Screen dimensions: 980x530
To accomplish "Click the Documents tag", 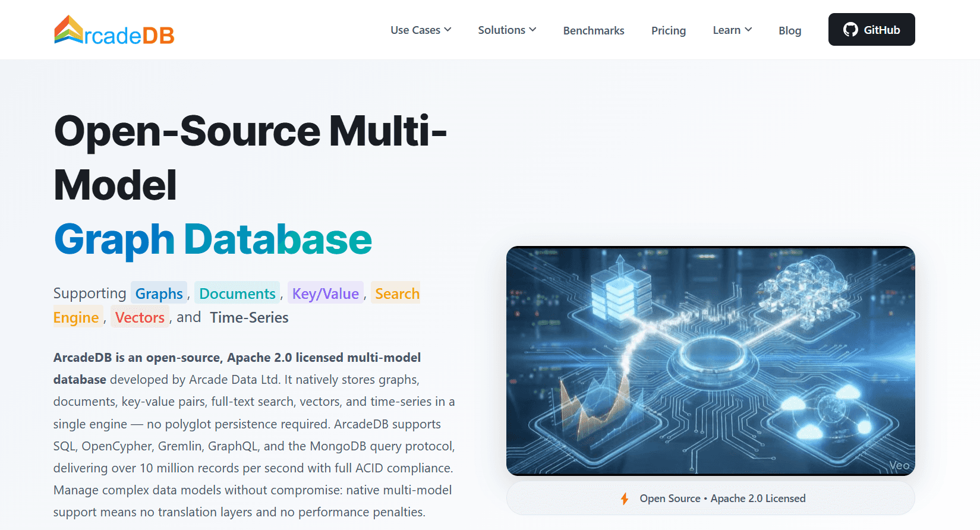I will point(237,294).
